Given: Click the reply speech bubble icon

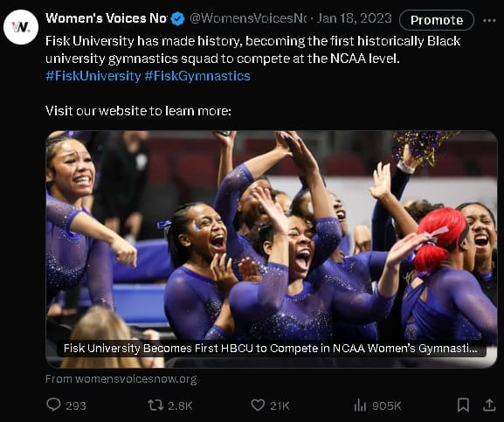Looking at the screenshot, I should coord(53,405).
